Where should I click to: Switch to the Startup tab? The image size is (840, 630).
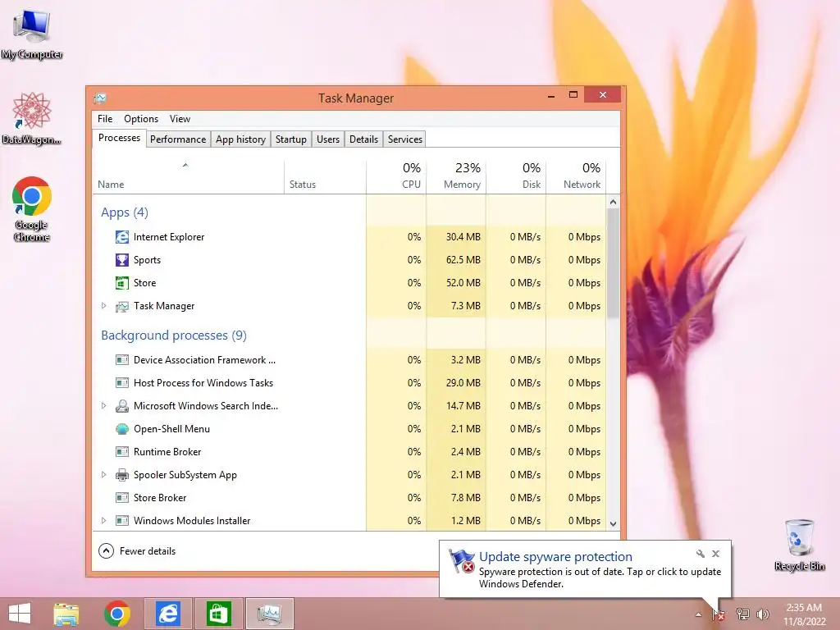pyautogui.click(x=291, y=139)
